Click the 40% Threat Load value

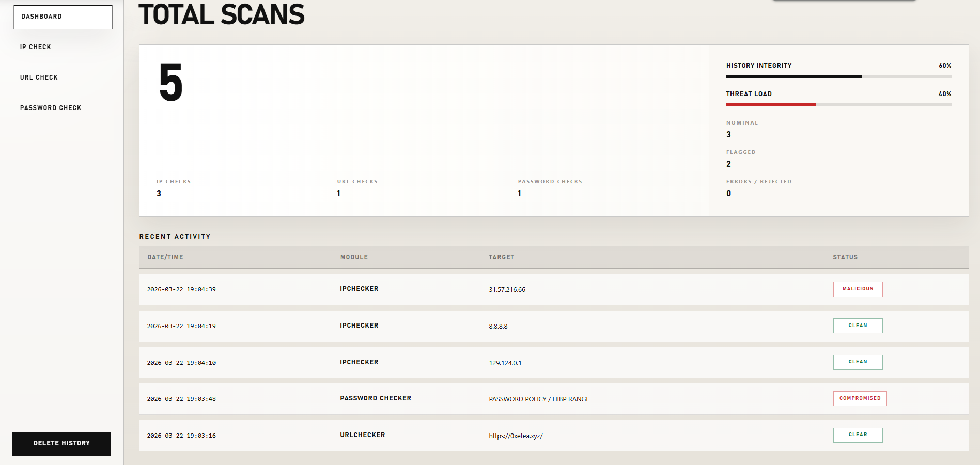pyautogui.click(x=945, y=94)
